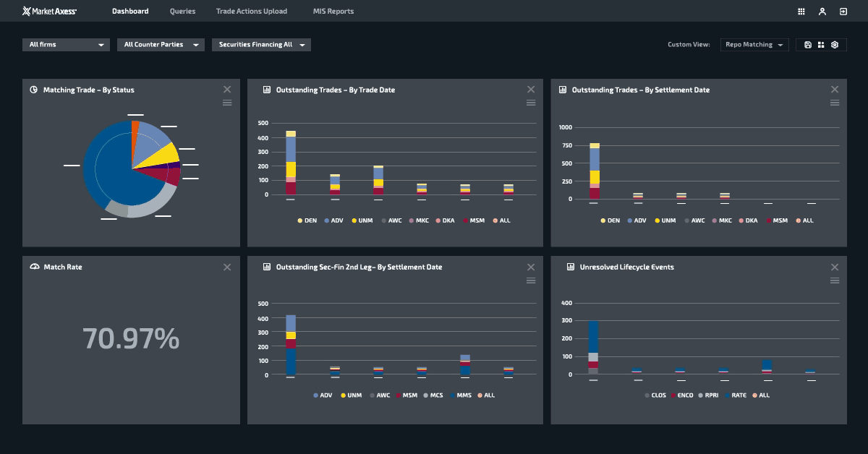The height and width of the screenshot is (454, 868).
Task: Open the Repo Matching custom view dropdown
Action: pos(754,44)
